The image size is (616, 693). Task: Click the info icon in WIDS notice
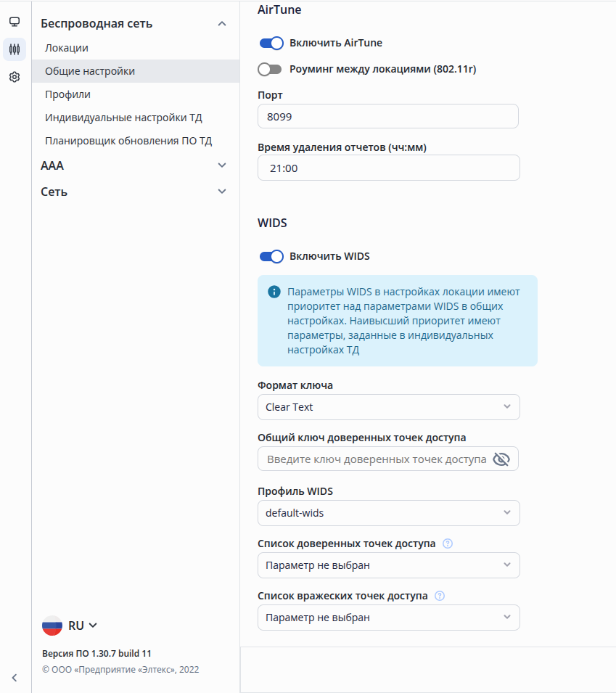[x=274, y=292]
